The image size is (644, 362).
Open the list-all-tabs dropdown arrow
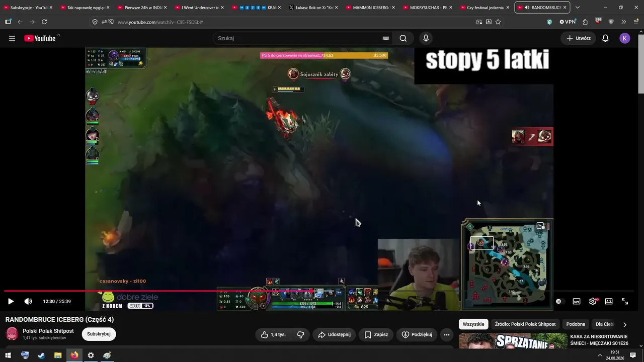578,8
